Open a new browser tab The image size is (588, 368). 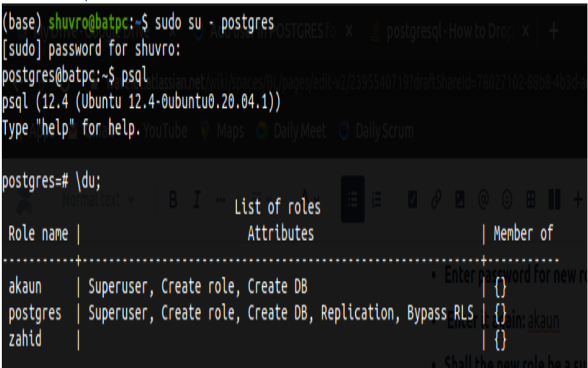pyautogui.click(x=554, y=31)
